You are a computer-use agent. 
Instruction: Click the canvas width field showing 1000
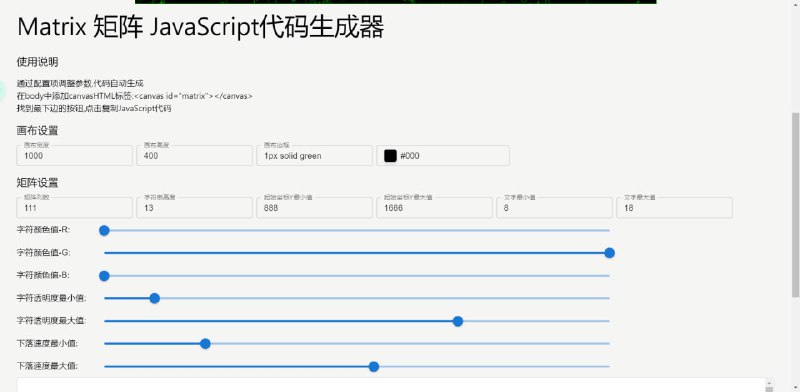point(74,156)
